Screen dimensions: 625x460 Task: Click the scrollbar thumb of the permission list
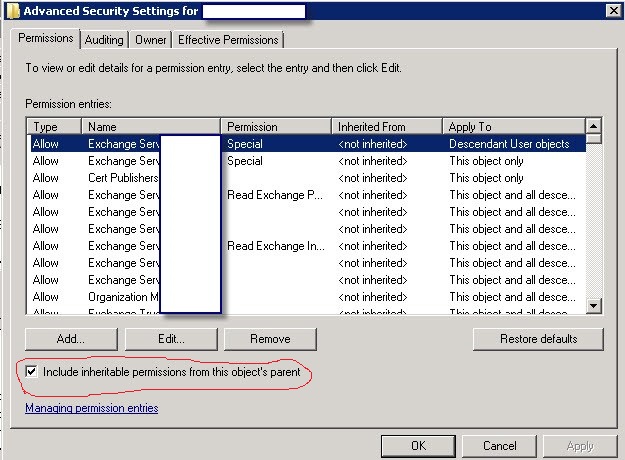pos(594,139)
